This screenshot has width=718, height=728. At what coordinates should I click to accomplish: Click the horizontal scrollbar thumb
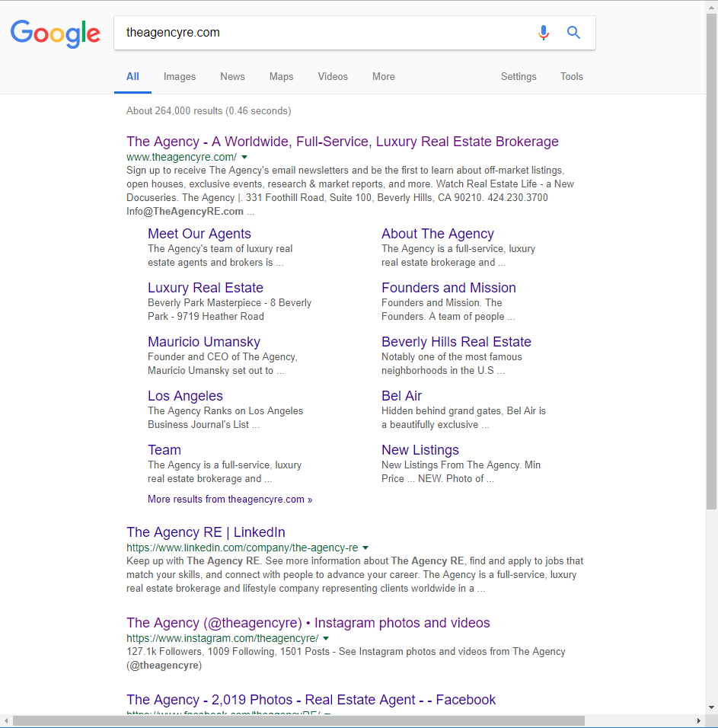[x=299, y=721]
